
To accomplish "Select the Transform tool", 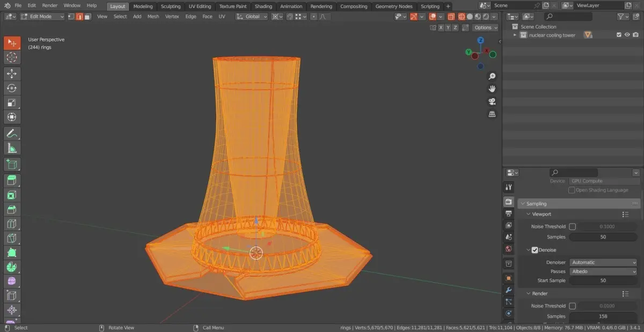I will coord(12,117).
